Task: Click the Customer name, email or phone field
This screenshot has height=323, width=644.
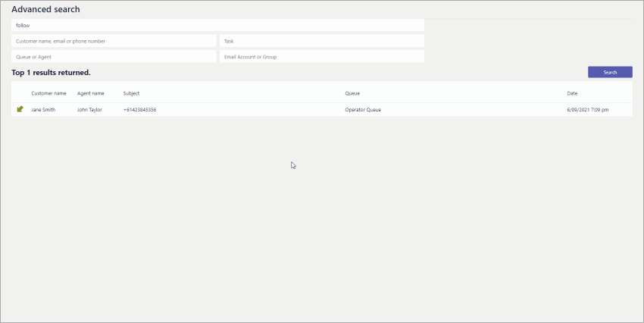Action: click(x=114, y=41)
